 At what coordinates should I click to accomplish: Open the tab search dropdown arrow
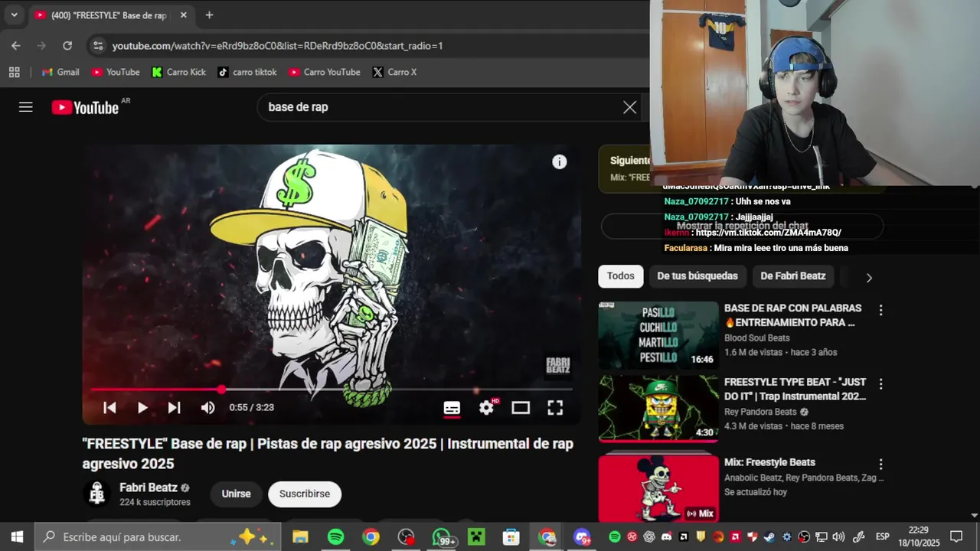pyautogui.click(x=14, y=15)
